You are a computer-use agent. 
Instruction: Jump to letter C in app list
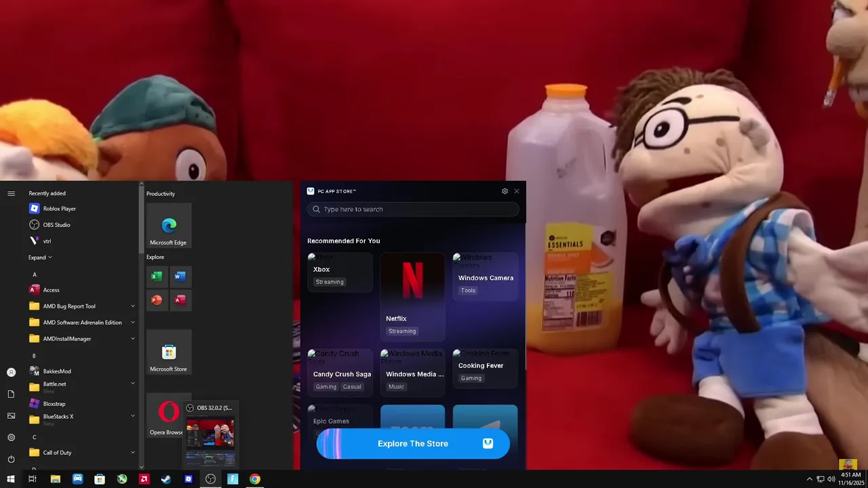tap(35, 437)
